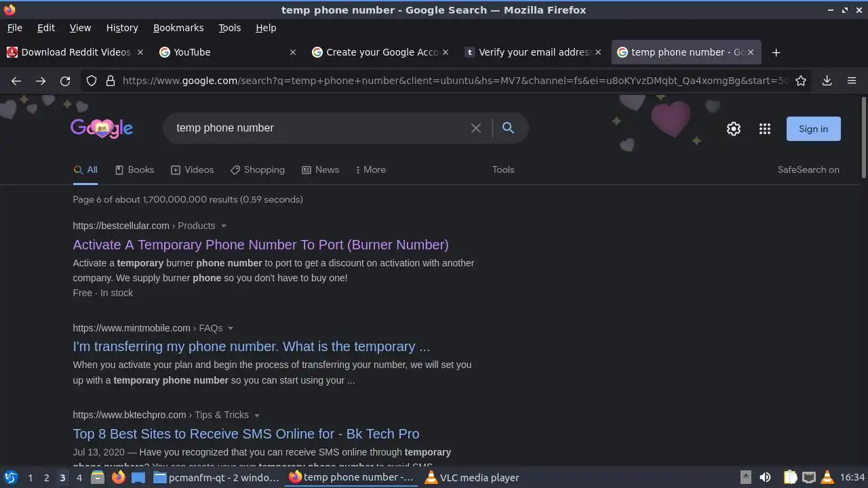Open a new tab with the plus button

(776, 52)
